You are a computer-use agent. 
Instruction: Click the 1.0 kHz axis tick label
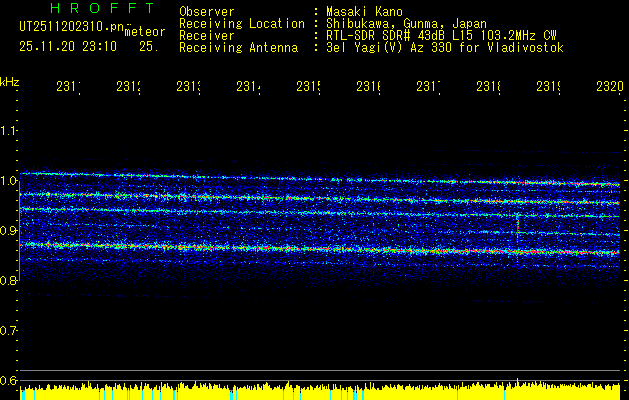point(8,181)
